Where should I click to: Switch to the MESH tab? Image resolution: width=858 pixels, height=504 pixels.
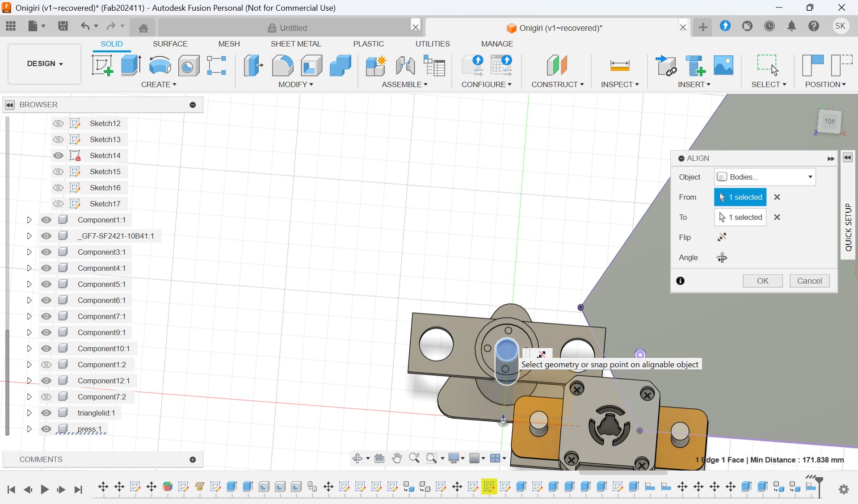tap(229, 44)
